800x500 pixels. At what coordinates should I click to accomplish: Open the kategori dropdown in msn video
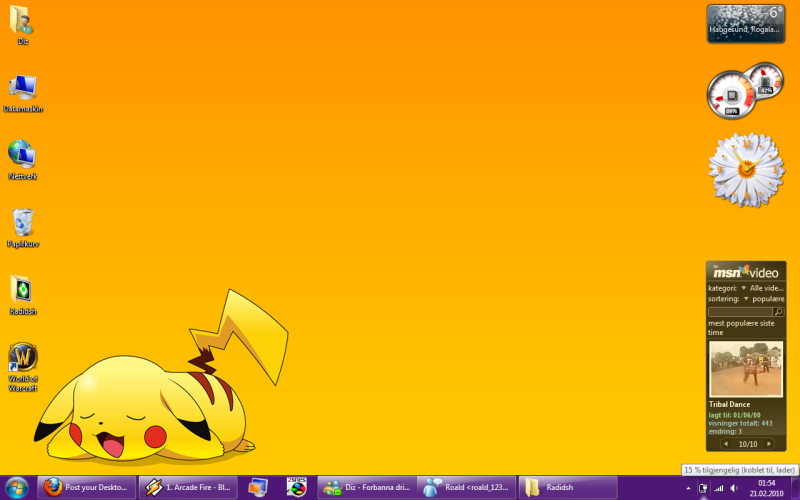click(x=744, y=288)
